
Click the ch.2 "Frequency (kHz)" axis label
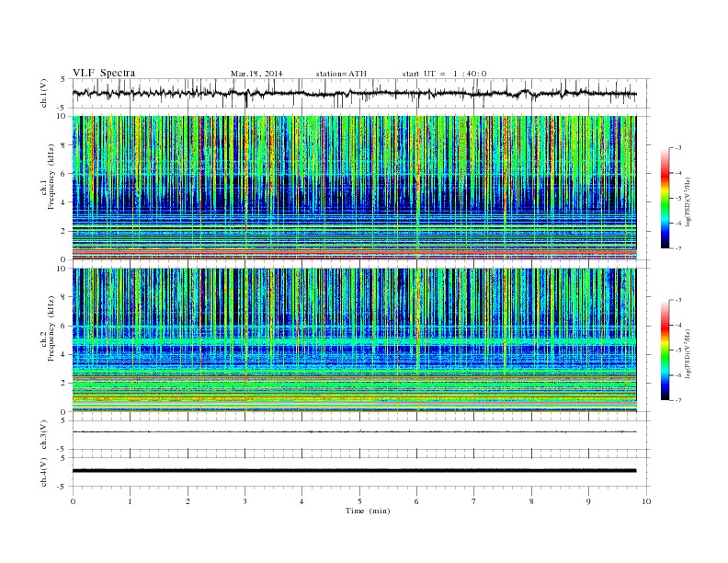click(51, 328)
